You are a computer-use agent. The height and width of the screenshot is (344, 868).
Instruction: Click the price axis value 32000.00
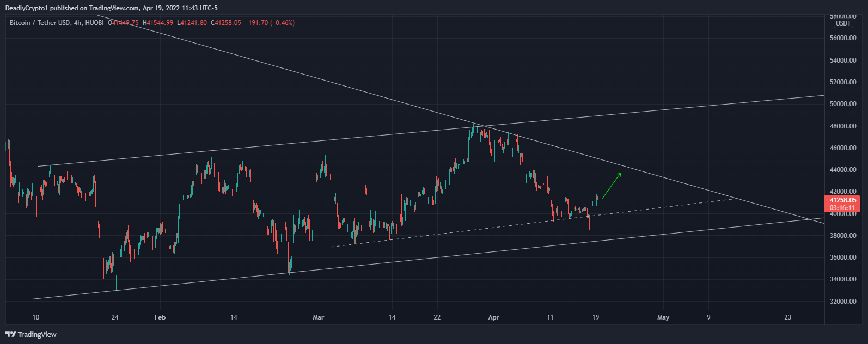(843, 302)
